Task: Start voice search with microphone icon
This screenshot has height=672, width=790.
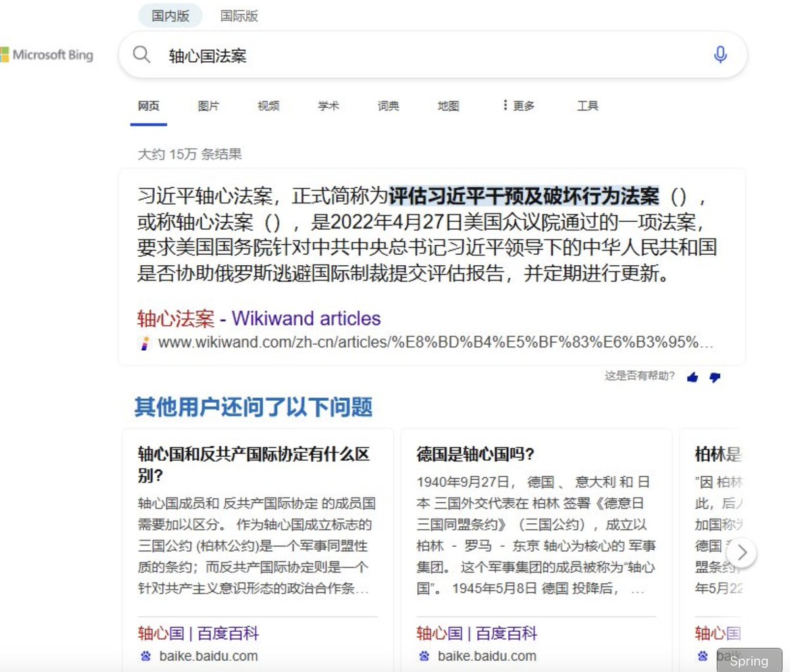Action: (x=720, y=55)
